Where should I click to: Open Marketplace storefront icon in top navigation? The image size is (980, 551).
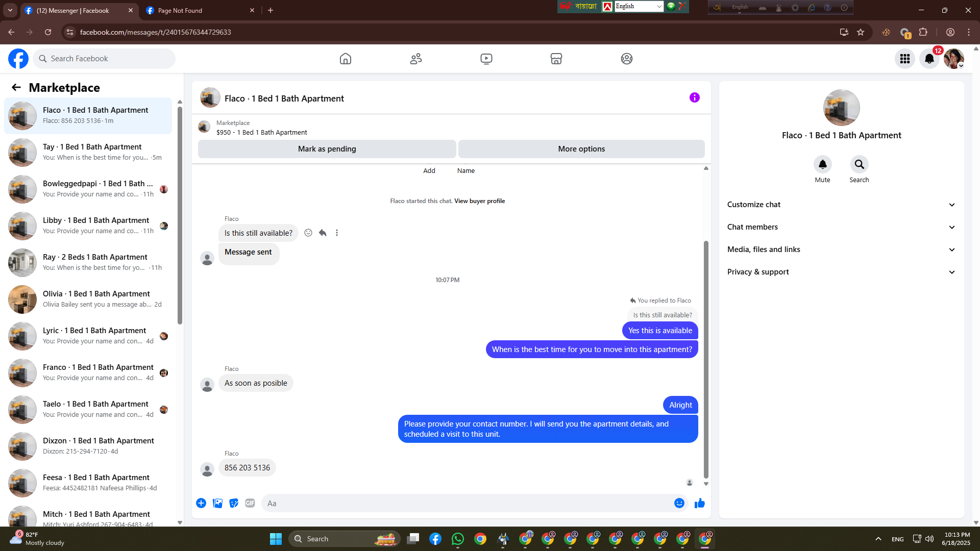tap(556, 59)
